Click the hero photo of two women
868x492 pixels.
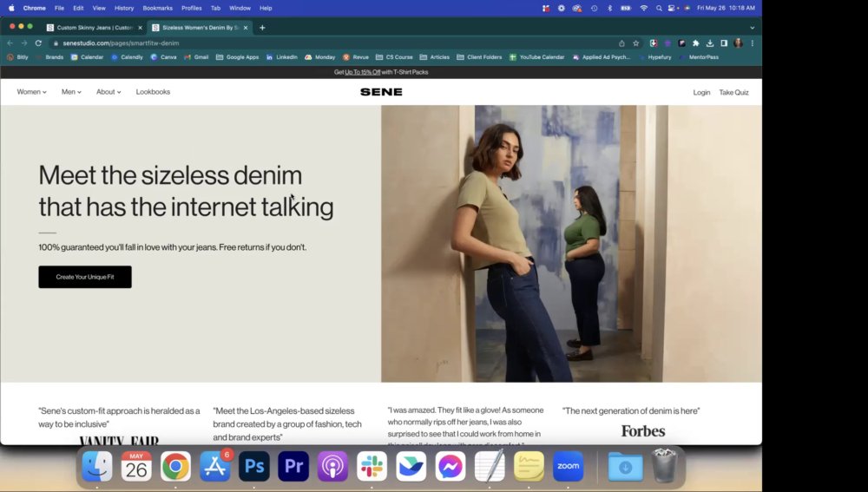point(571,244)
